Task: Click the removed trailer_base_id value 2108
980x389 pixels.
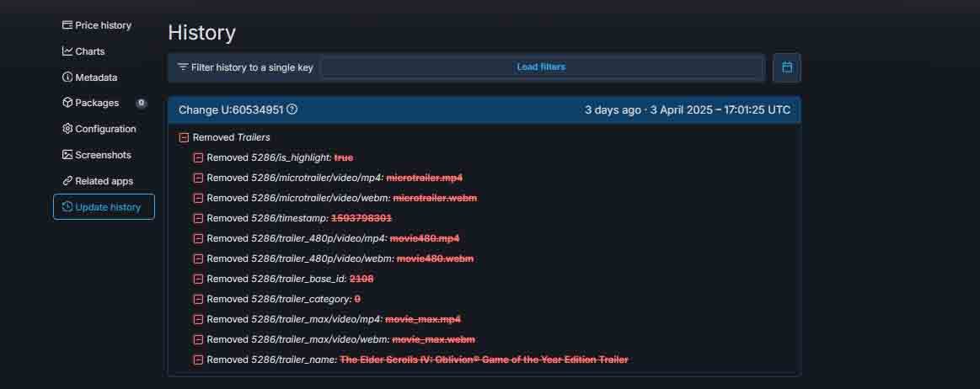Action: (x=361, y=279)
